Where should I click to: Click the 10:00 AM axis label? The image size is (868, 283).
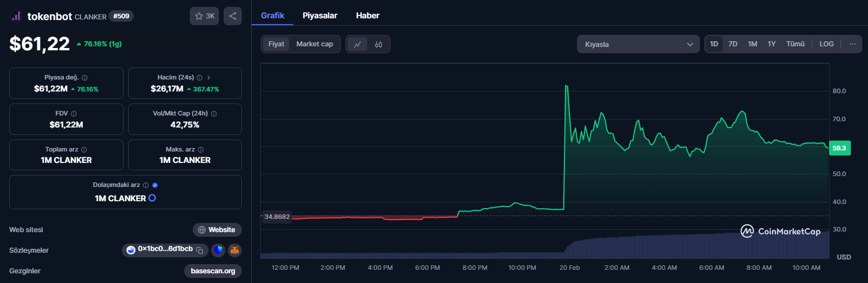click(x=807, y=267)
